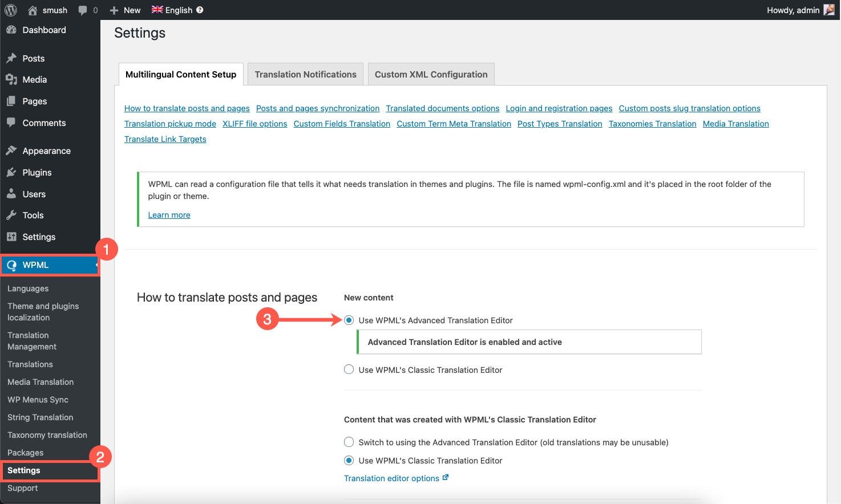This screenshot has height=504, width=841.
Task: Click the home icon next to smush
Action: point(33,10)
